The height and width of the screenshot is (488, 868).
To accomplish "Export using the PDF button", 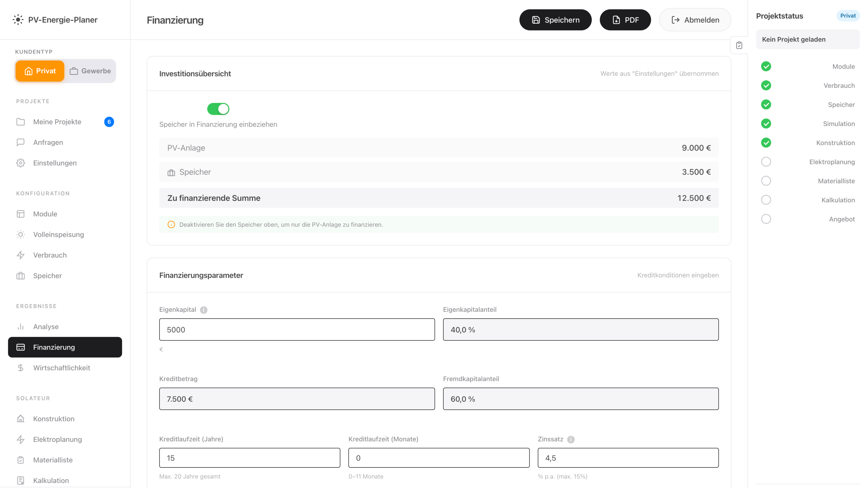I will click(x=625, y=20).
